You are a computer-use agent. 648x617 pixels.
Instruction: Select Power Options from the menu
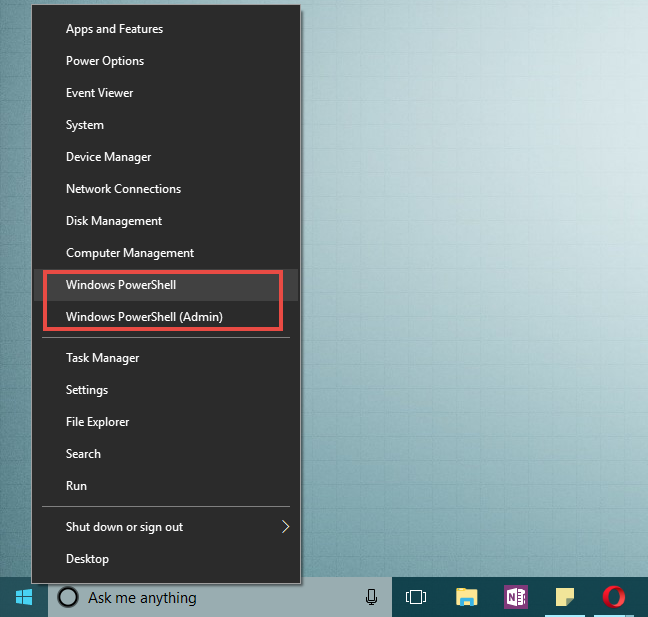(166, 61)
